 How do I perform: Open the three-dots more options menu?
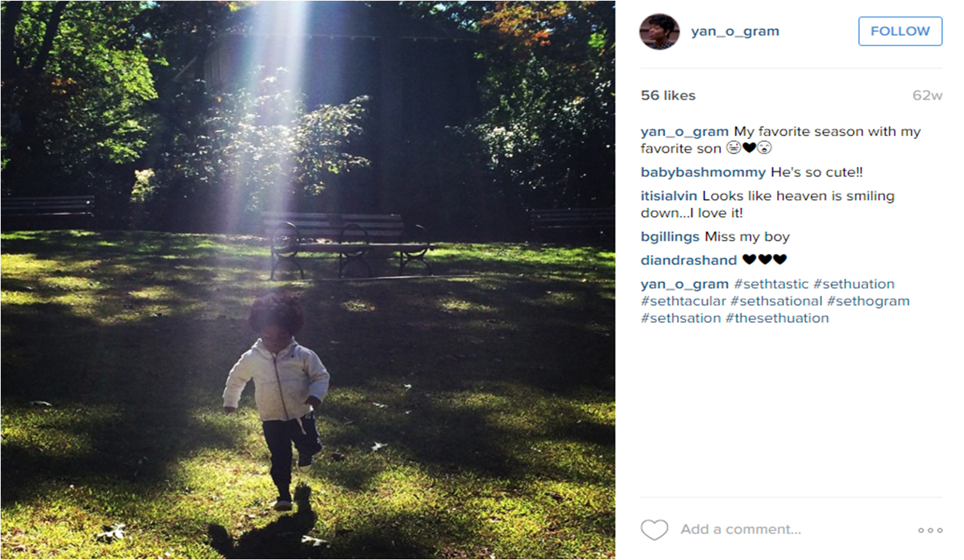coord(931,530)
